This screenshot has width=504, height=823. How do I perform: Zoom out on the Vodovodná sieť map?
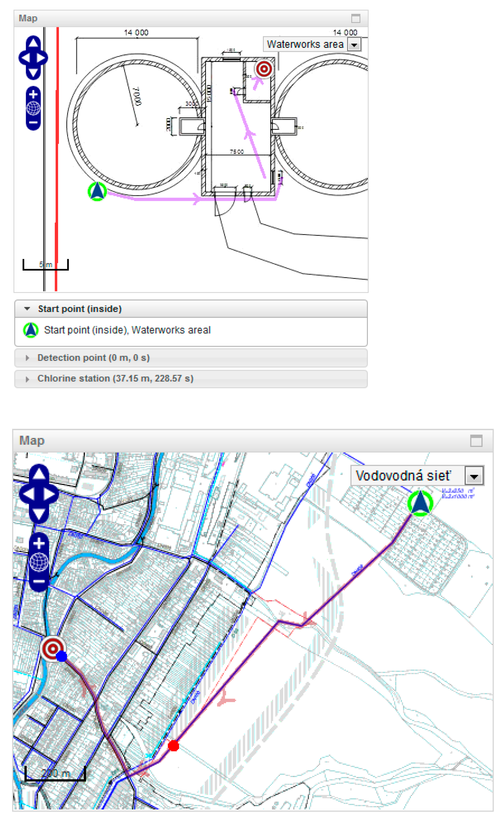(x=39, y=582)
